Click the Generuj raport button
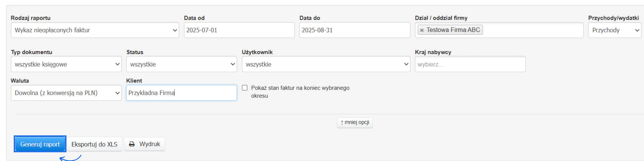The height and width of the screenshot is (161, 644). [x=40, y=144]
